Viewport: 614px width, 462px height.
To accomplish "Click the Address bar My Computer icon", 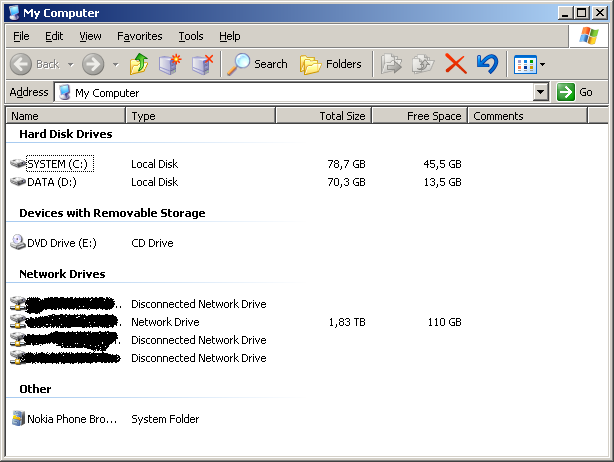I will (64, 92).
